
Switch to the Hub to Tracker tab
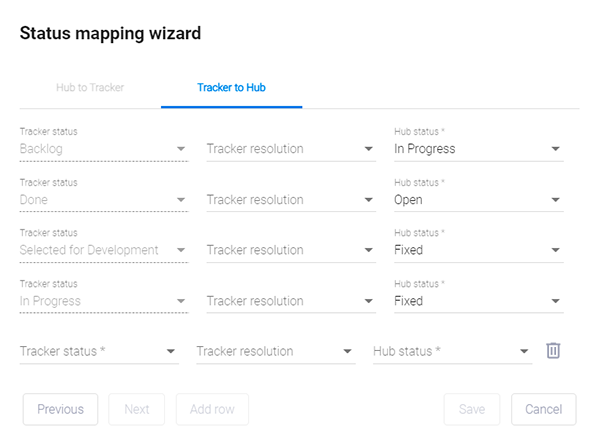point(90,88)
